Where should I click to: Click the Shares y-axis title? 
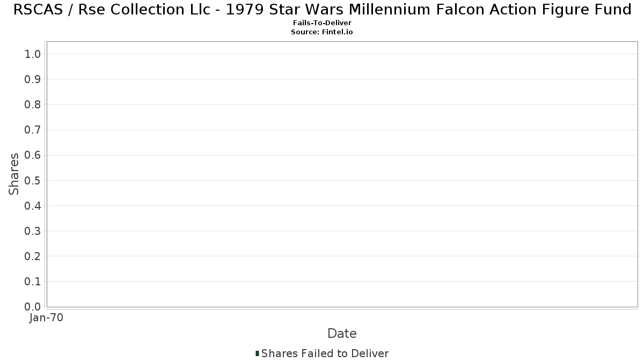point(14,174)
